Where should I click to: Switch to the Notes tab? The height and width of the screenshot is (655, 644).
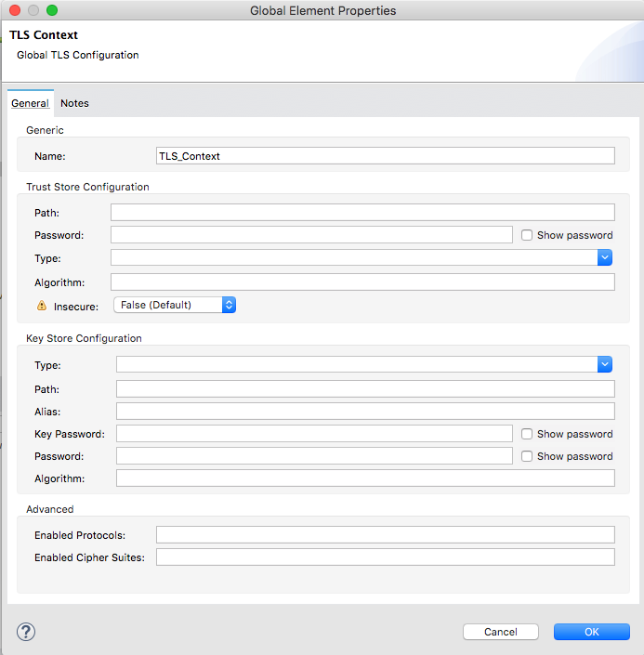(74, 103)
